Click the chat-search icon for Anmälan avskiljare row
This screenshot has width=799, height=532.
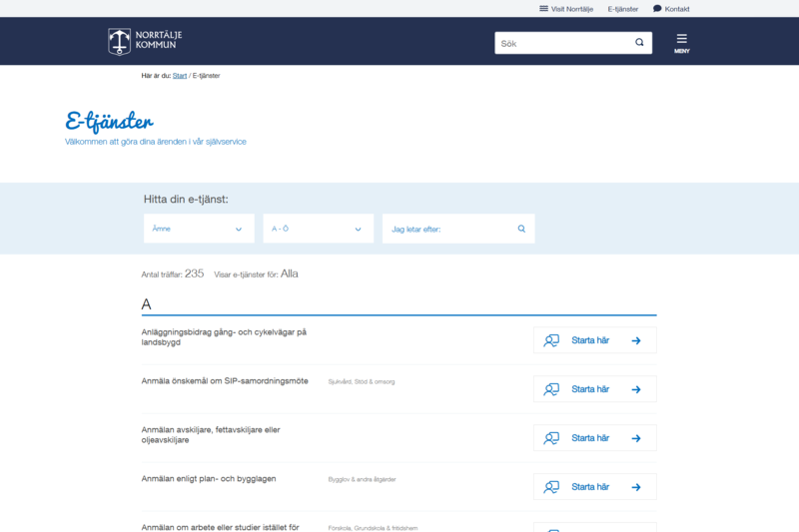(x=550, y=438)
